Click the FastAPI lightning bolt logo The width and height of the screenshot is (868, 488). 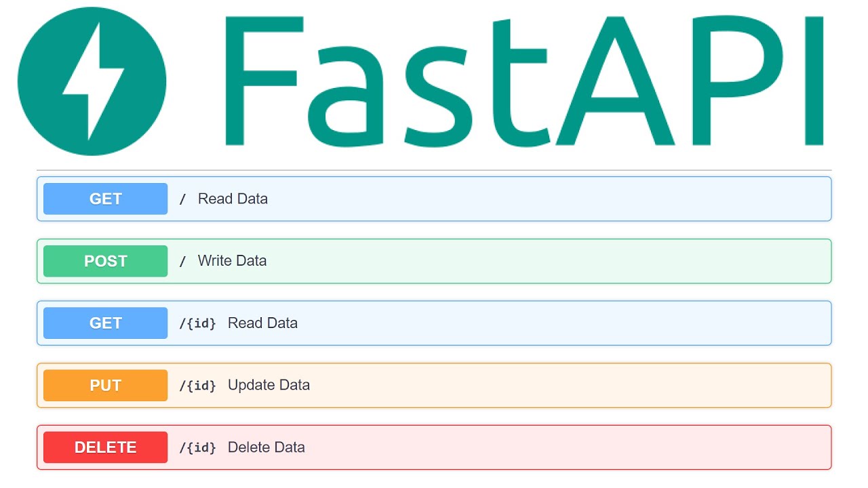tap(92, 81)
